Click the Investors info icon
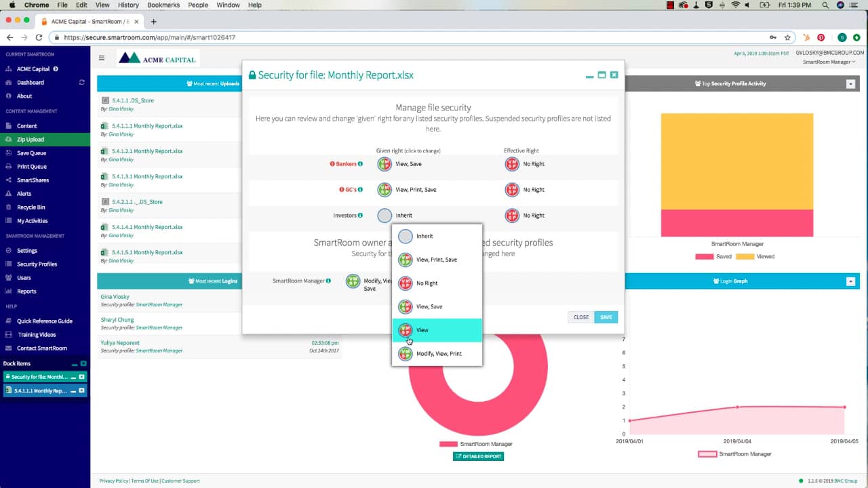Screen dimensions: 868x488 (x=360, y=216)
